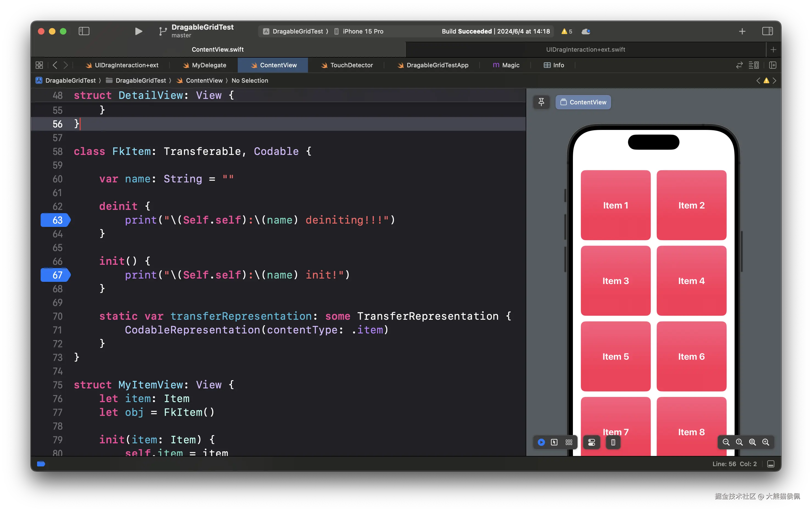The width and height of the screenshot is (812, 512).
Task: Run the app with the play button
Action: [x=138, y=31]
